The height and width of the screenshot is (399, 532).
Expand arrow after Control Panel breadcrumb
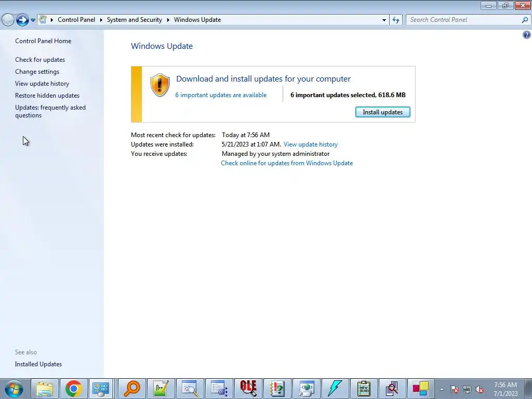click(101, 20)
